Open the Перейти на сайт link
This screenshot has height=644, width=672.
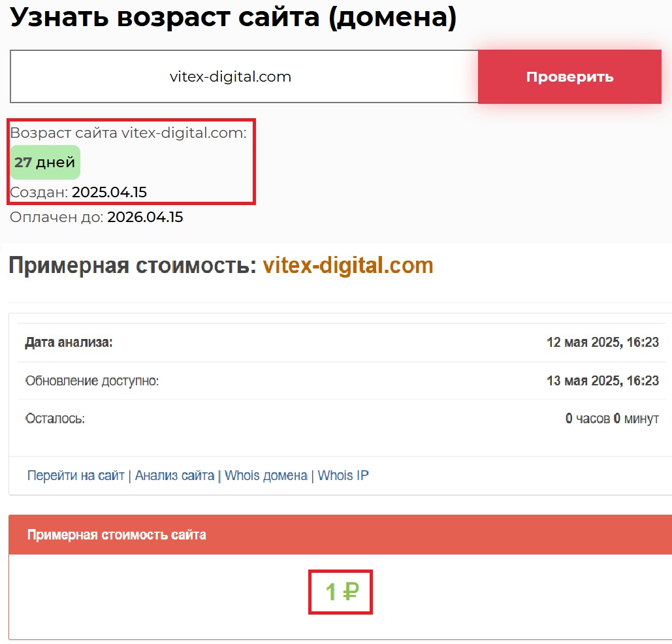tap(75, 475)
